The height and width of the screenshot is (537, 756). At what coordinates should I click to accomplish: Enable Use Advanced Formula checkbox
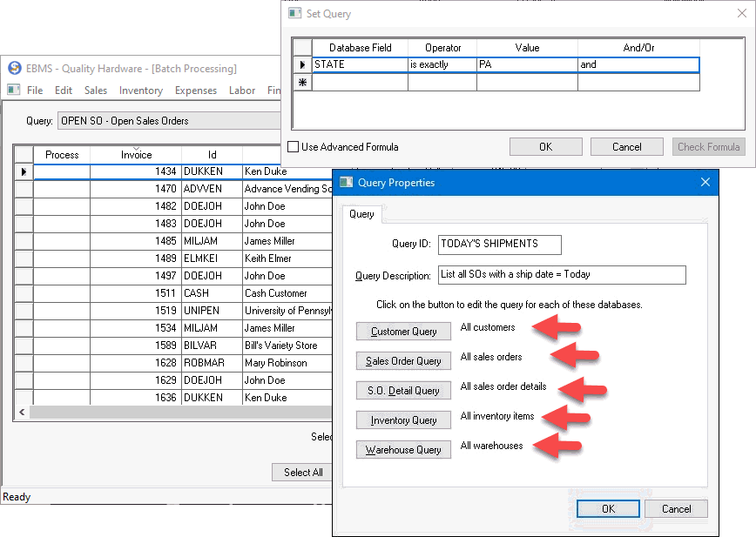click(294, 147)
